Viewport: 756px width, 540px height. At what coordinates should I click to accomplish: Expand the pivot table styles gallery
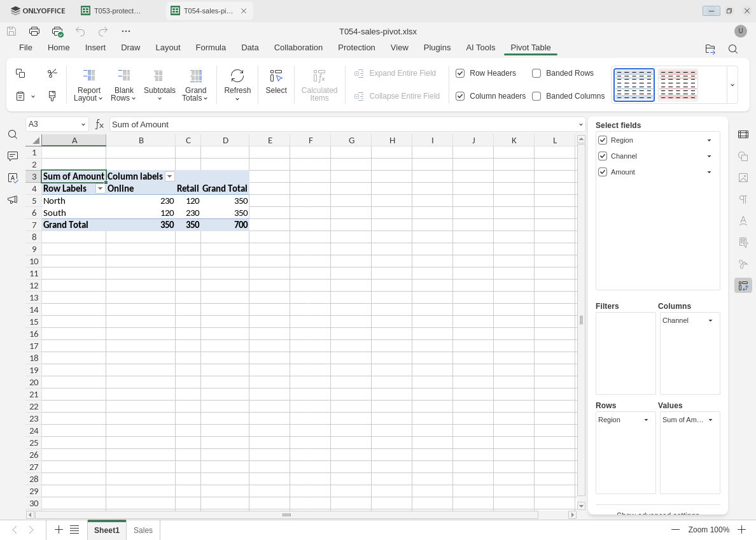click(x=732, y=85)
